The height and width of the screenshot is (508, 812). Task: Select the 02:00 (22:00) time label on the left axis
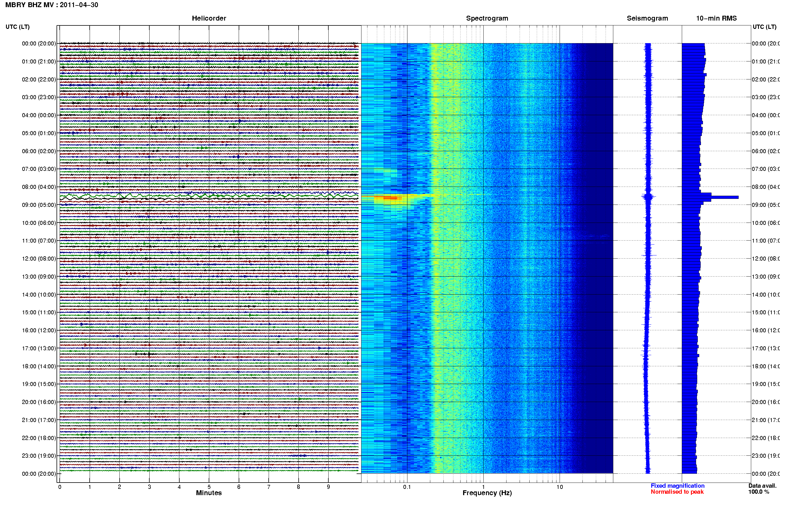[x=39, y=79]
